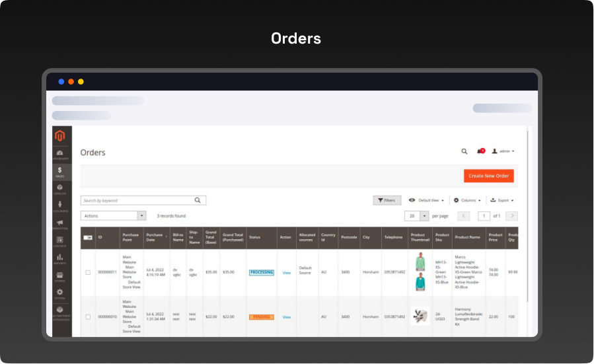Go to Customers in the sidebar
The image size is (594, 364).
pyautogui.click(x=60, y=206)
